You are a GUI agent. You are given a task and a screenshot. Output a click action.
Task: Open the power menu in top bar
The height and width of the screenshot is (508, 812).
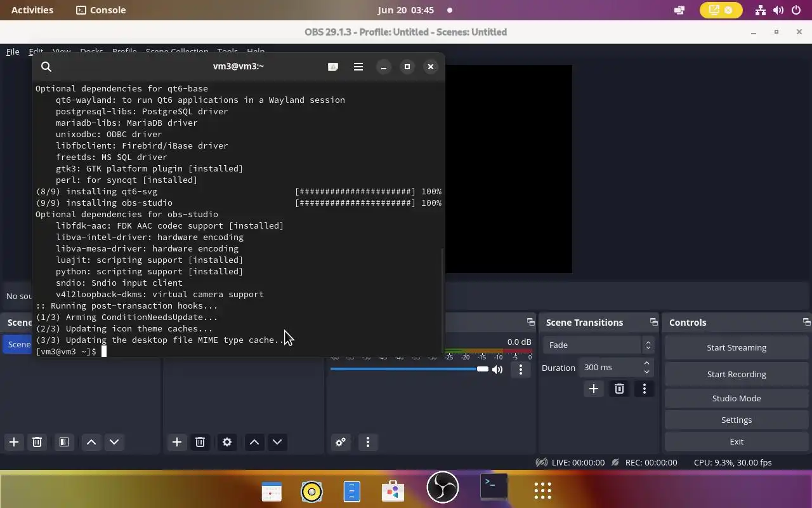tap(796, 10)
